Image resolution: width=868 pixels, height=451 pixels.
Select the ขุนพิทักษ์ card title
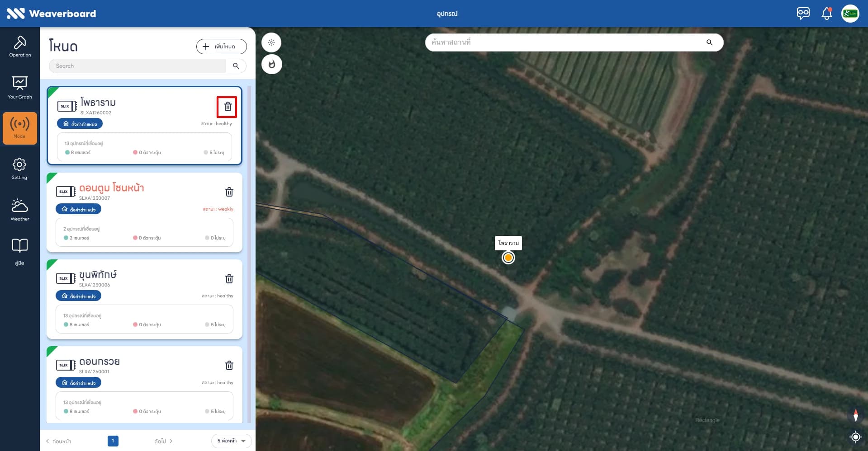click(x=98, y=274)
